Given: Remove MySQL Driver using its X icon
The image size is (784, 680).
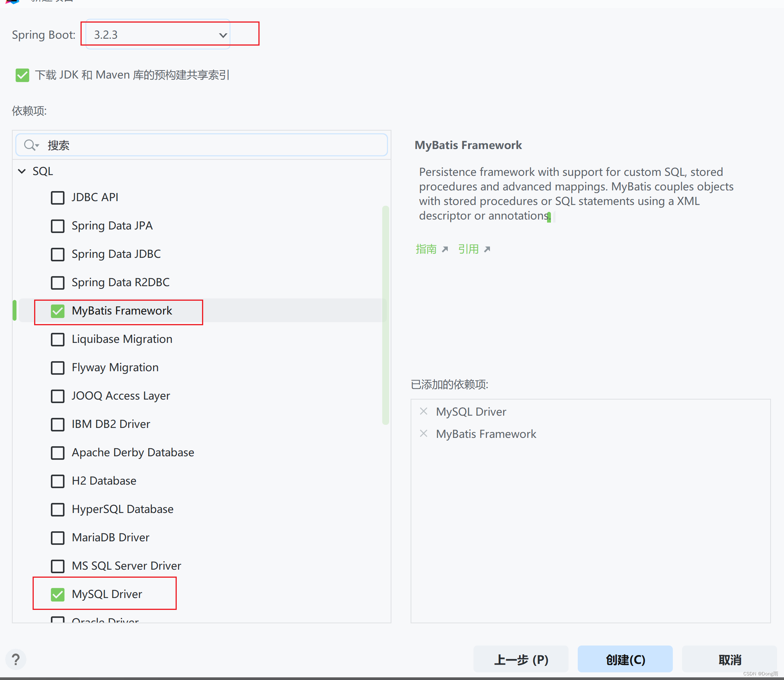Looking at the screenshot, I should 424,411.
